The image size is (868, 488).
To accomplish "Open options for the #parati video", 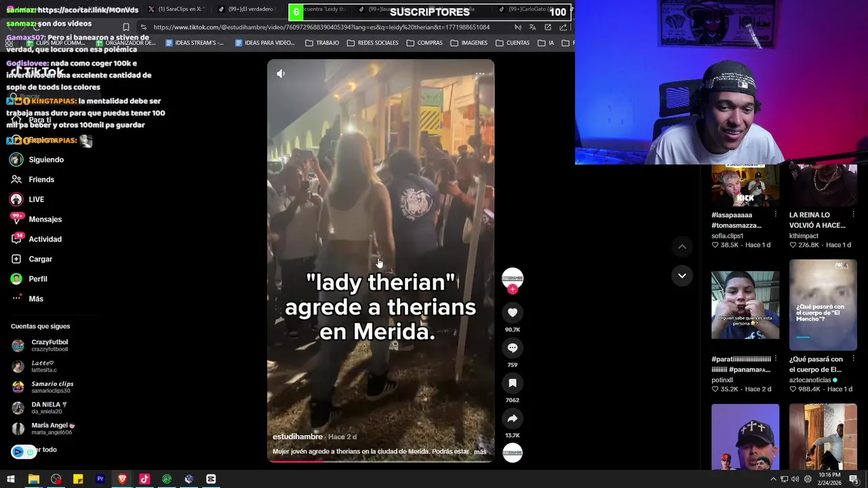I will click(776, 359).
